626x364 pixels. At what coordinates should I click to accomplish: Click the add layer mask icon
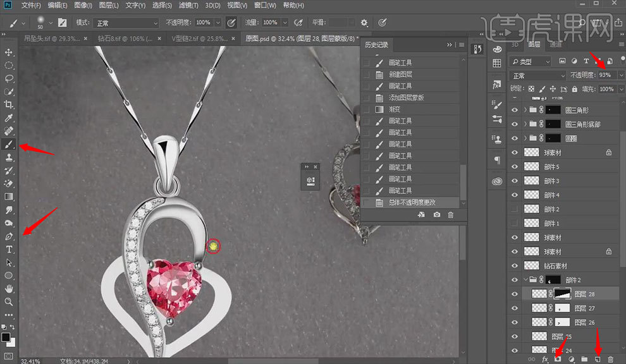558,359
